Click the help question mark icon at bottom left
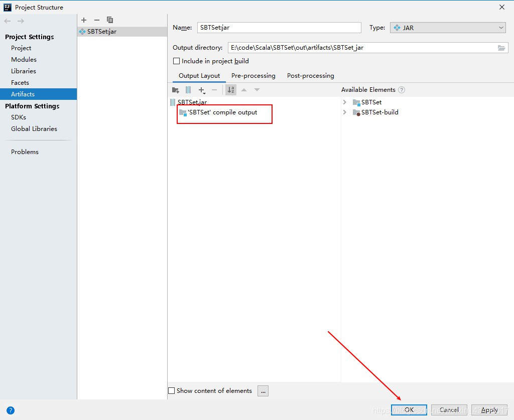 (x=11, y=410)
